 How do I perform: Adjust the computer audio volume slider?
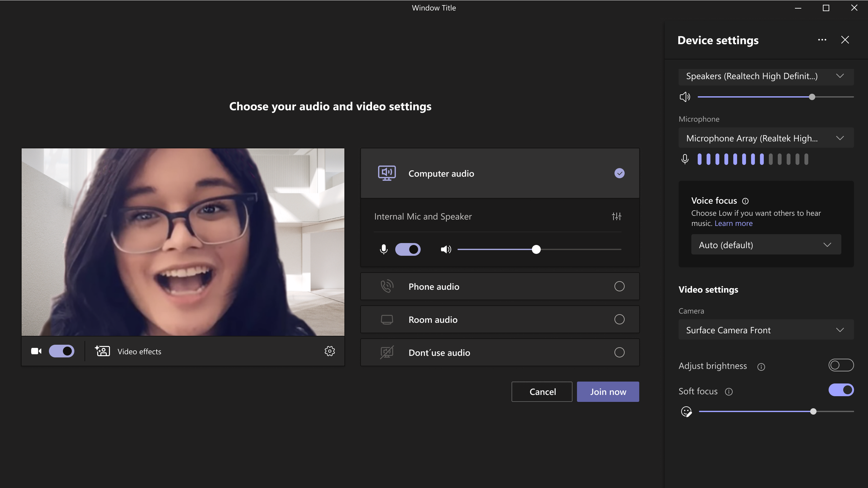pos(539,249)
